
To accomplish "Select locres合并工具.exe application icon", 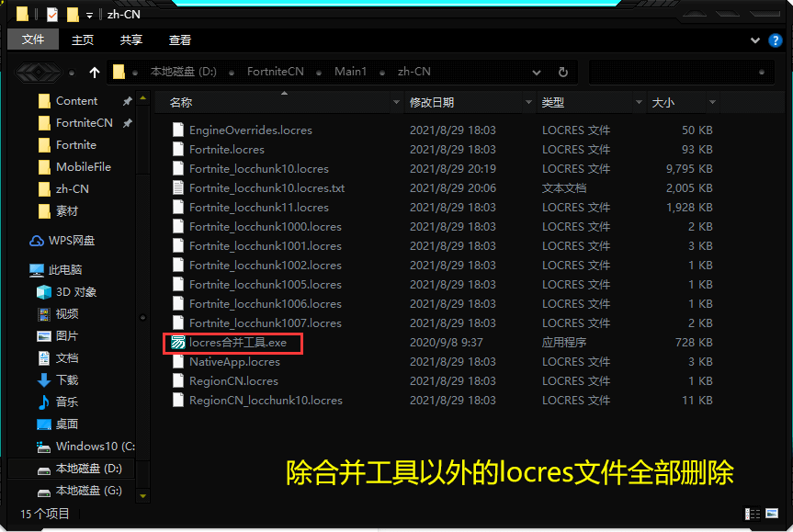I will (178, 343).
